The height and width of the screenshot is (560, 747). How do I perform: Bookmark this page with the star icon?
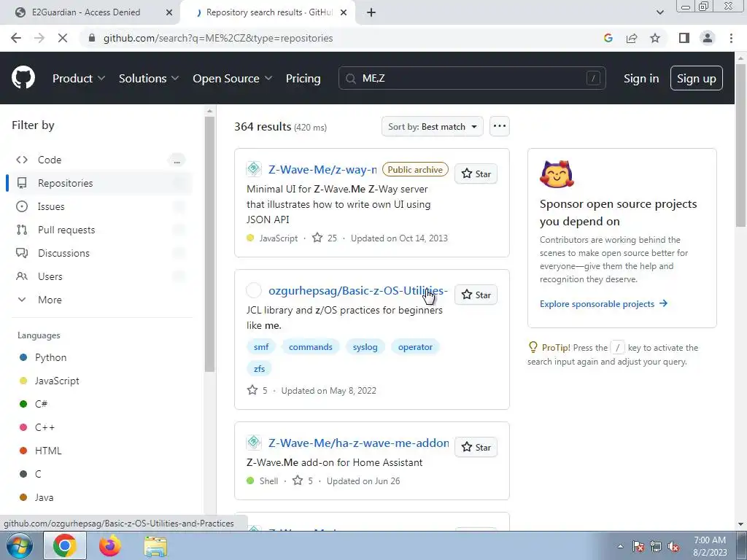point(655,38)
